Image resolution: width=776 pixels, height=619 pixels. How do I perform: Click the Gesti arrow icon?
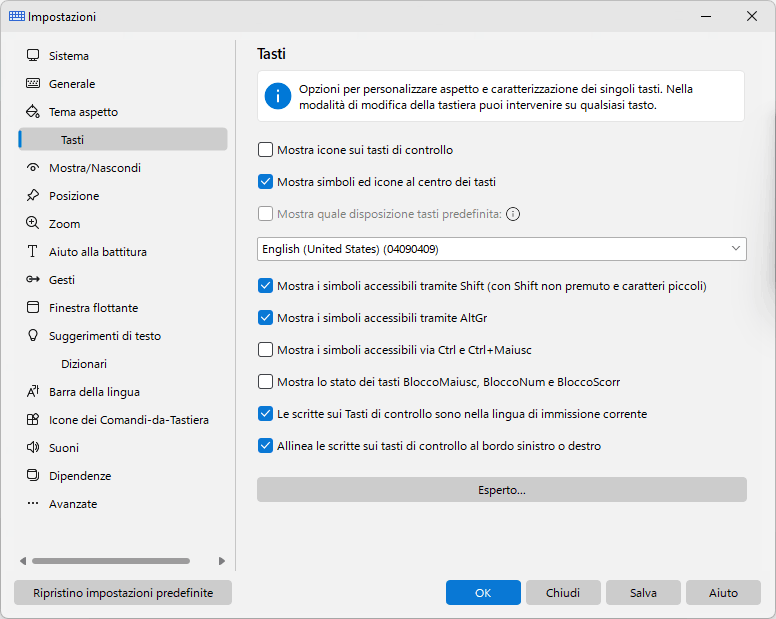(33, 279)
